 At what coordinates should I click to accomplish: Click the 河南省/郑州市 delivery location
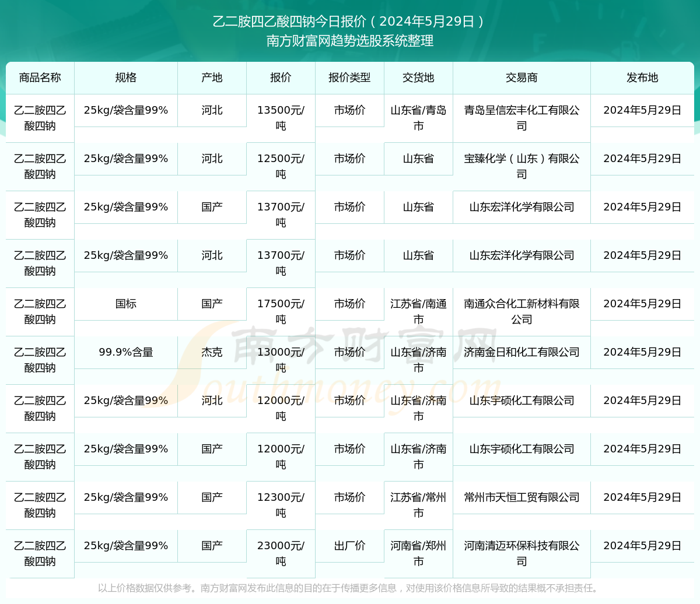click(x=418, y=554)
